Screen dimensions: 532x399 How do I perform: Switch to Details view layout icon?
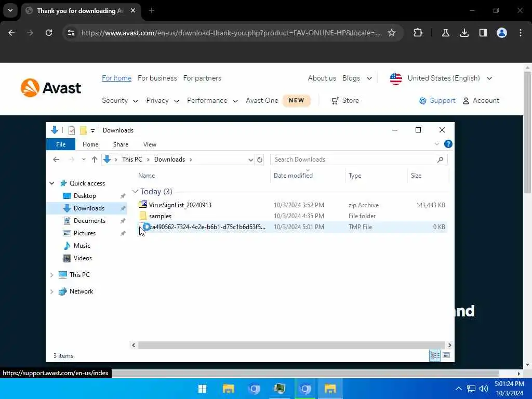click(x=435, y=355)
